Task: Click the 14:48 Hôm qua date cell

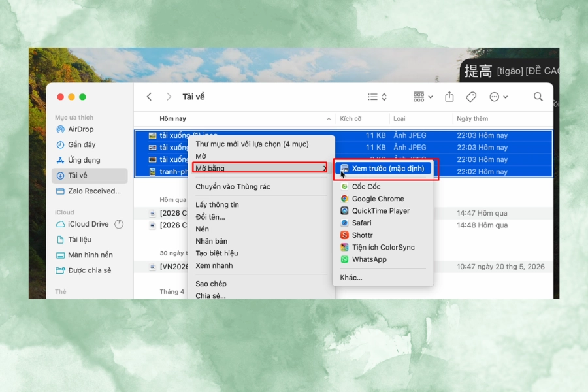Action: pyautogui.click(x=482, y=225)
